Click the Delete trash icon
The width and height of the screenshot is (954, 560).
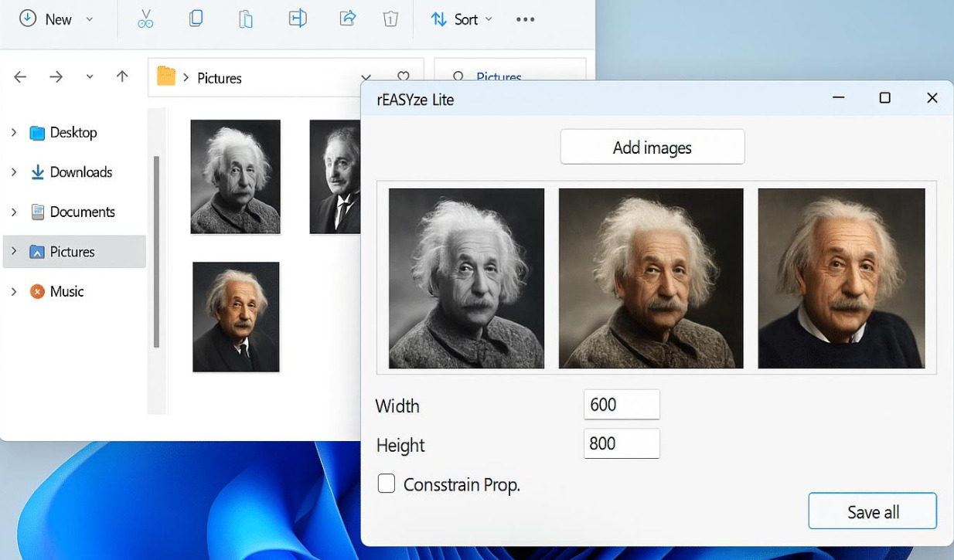(391, 19)
